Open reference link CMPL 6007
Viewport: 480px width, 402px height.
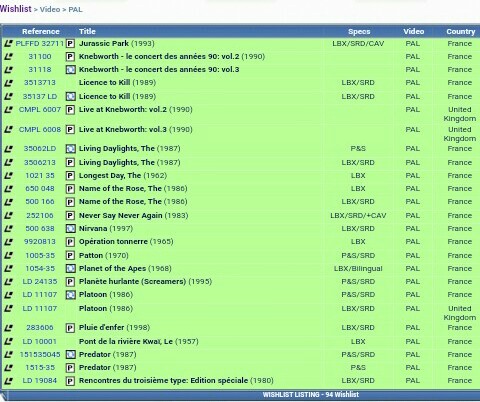pyautogui.click(x=40, y=110)
